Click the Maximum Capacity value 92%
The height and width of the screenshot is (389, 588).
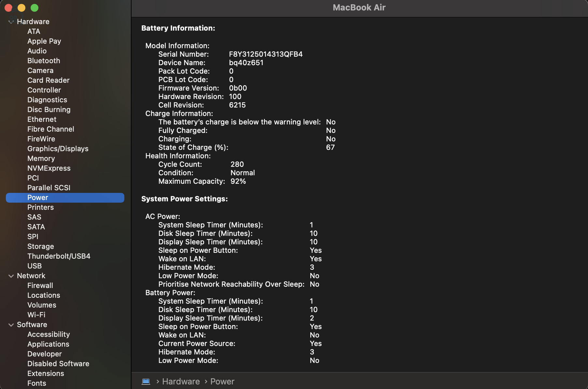click(238, 181)
